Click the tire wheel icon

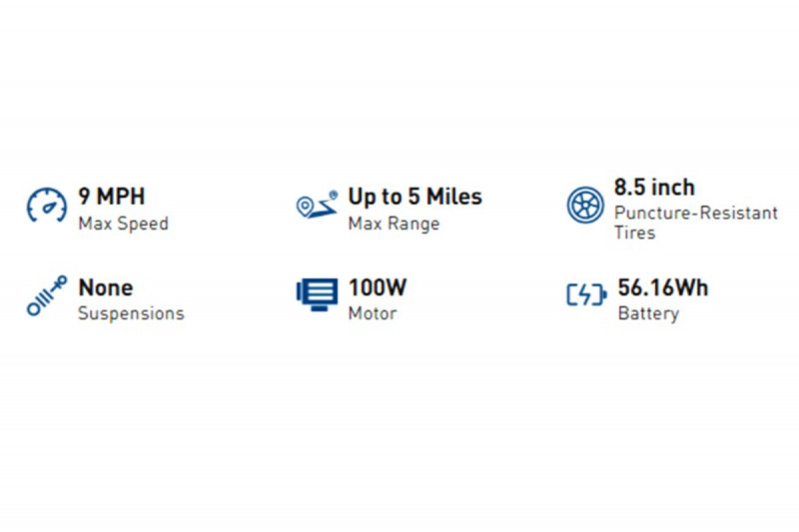(x=585, y=205)
